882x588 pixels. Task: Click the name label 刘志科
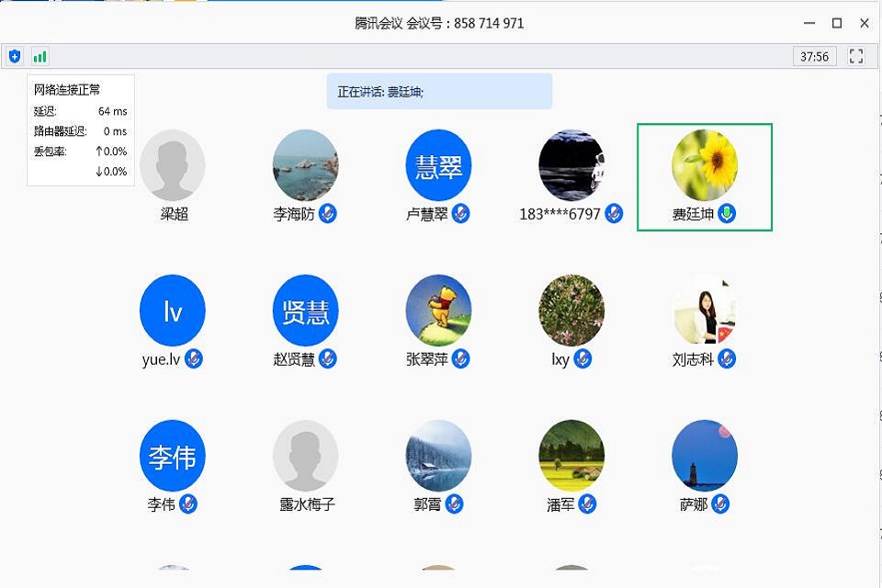(x=693, y=359)
